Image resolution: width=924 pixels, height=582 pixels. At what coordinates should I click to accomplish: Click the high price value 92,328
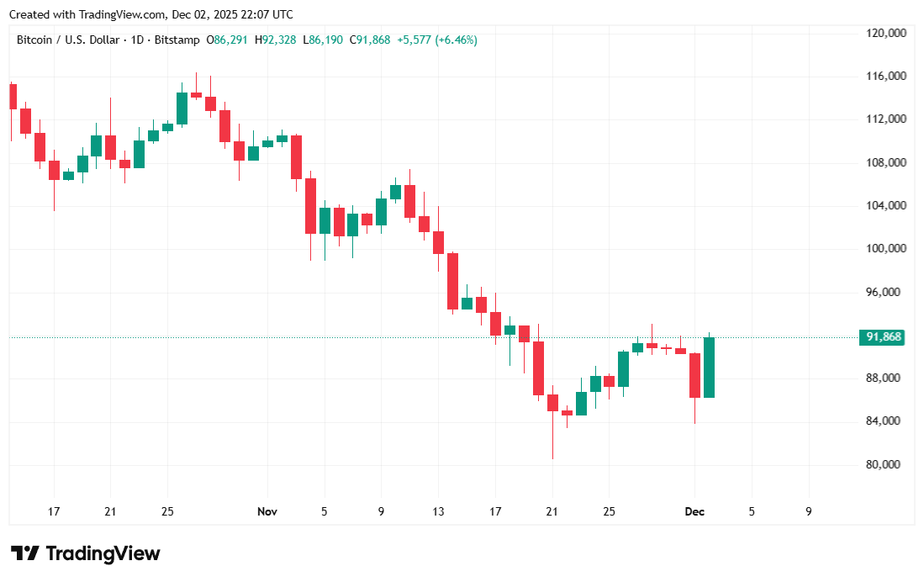coord(279,40)
